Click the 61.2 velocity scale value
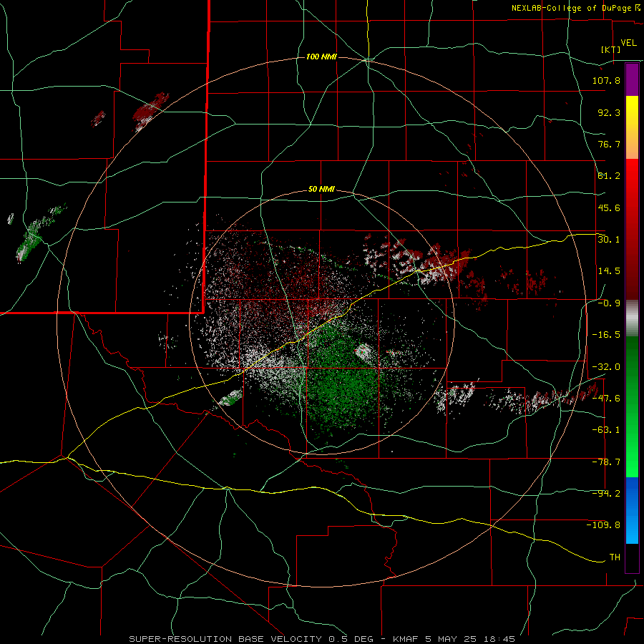The height and width of the screenshot is (644, 644). [x=609, y=176]
